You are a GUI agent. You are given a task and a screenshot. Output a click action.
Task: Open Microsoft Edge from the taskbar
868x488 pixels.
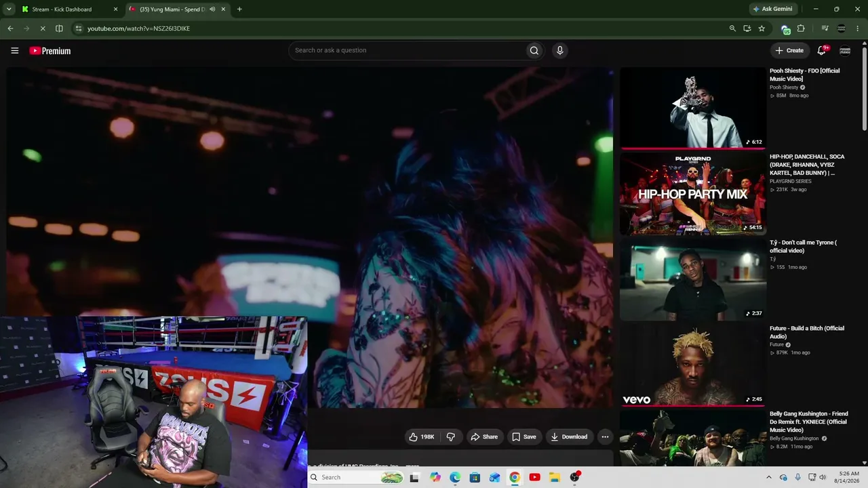point(455,477)
